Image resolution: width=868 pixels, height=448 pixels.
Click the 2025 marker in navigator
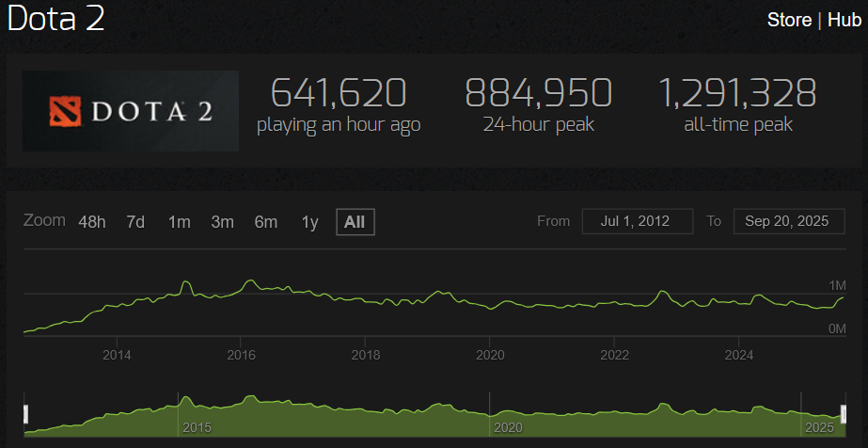[x=820, y=428]
